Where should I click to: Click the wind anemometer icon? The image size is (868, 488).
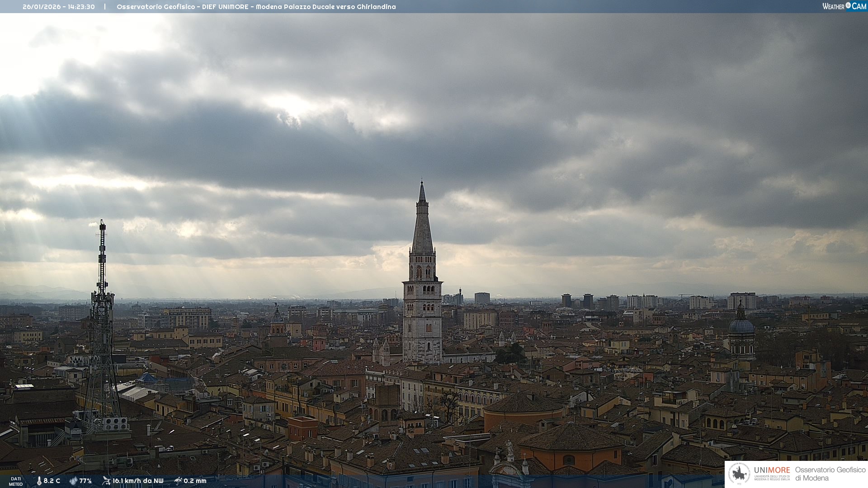coord(106,481)
